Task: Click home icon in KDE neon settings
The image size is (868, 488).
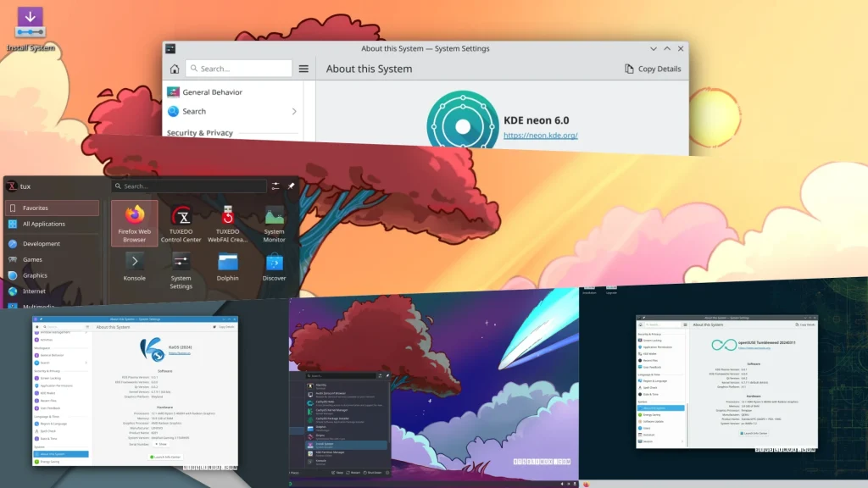Action: [174, 69]
